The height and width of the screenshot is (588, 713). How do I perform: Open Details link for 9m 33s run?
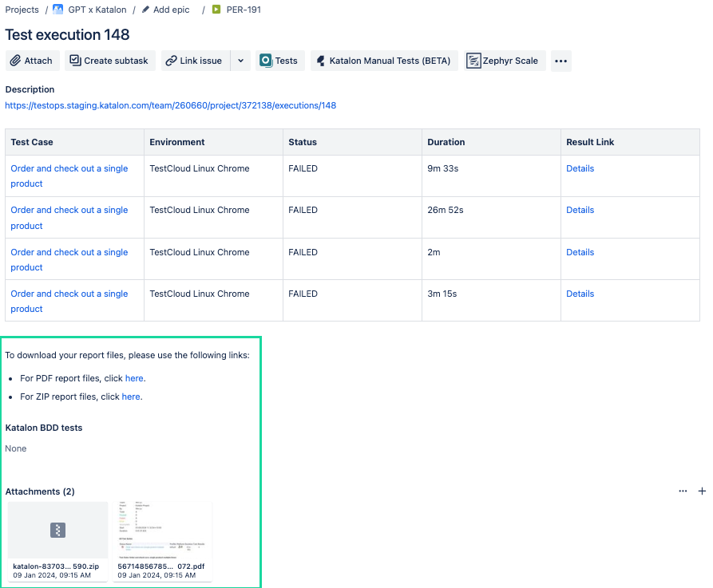coord(580,168)
